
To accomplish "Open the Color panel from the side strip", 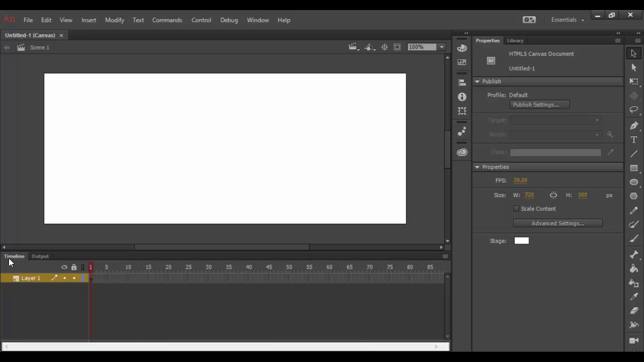I will point(462,48).
